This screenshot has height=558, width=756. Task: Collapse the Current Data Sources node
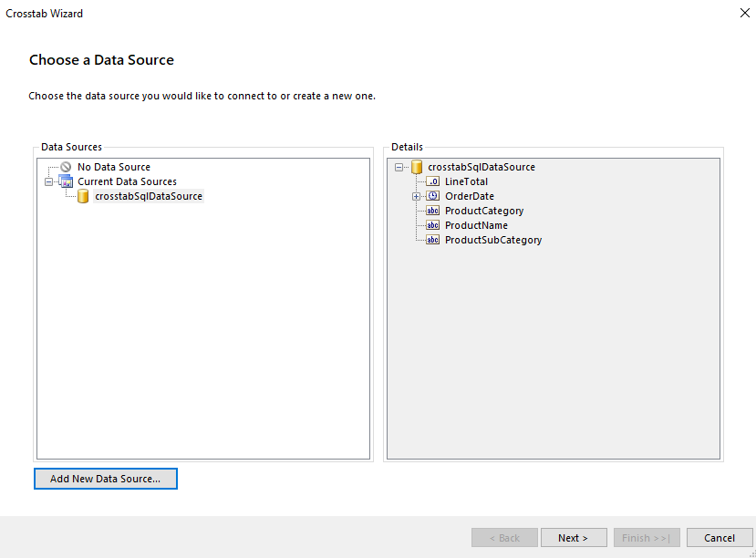(48, 181)
